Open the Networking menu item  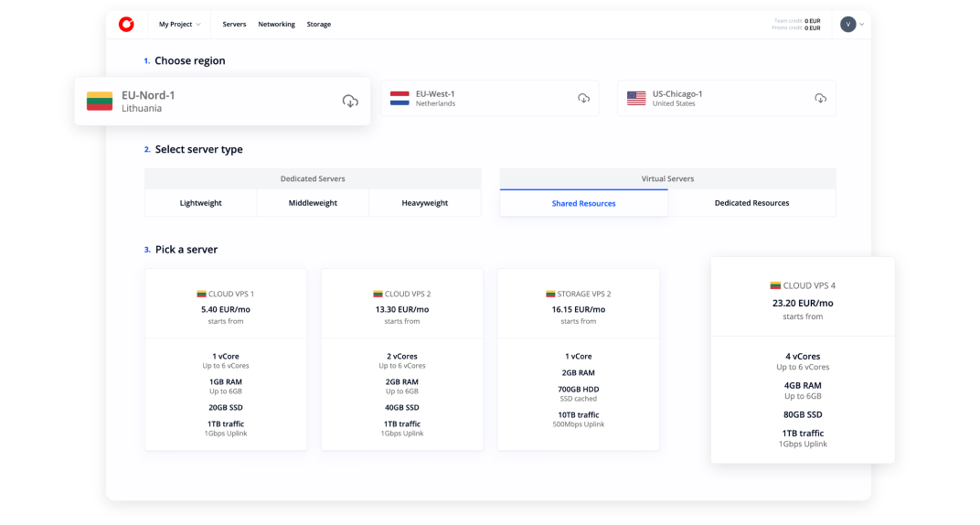276,25
